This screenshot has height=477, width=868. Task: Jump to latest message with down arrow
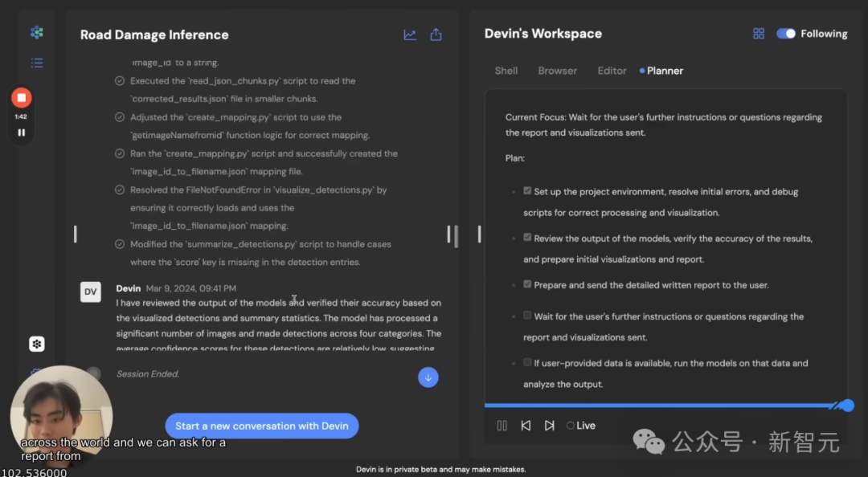point(428,377)
